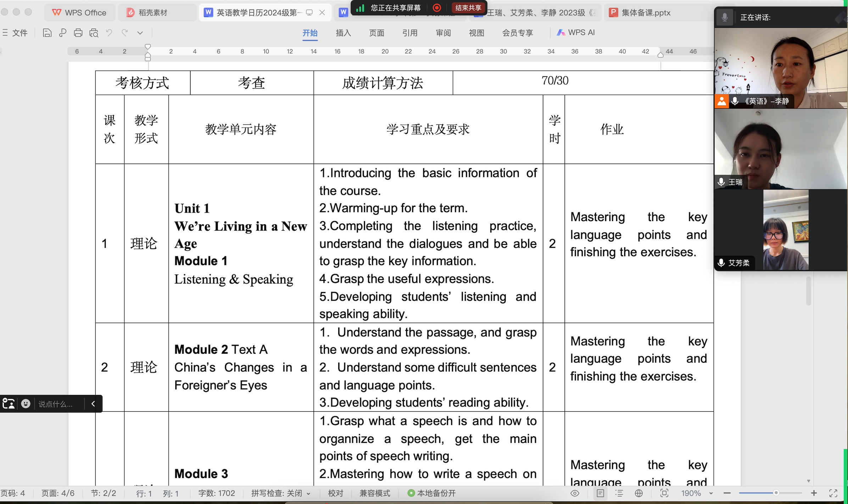
Task: Click 本地备份开 backup status
Action: click(431, 493)
